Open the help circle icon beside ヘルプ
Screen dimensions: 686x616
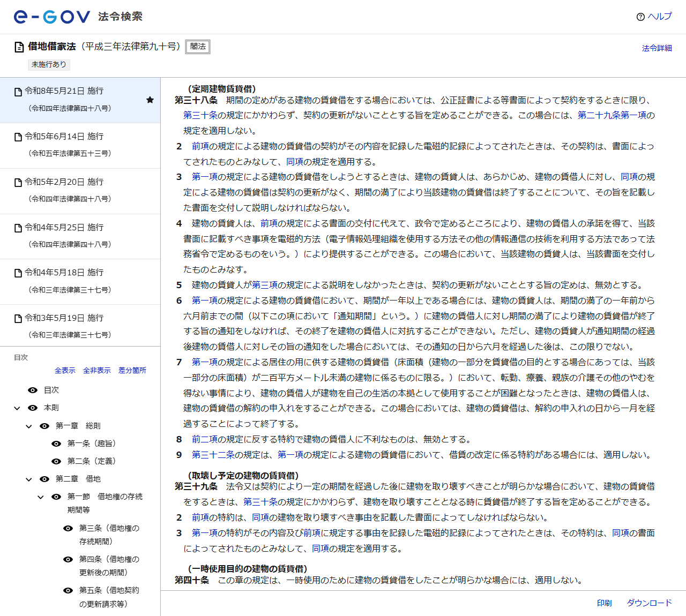640,17
